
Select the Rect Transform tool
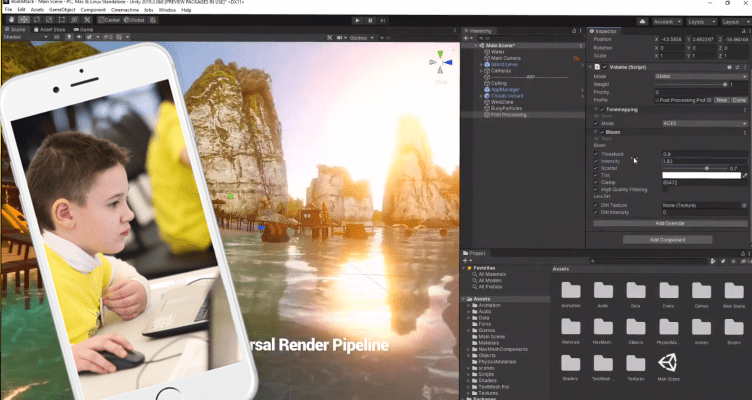coord(61,20)
